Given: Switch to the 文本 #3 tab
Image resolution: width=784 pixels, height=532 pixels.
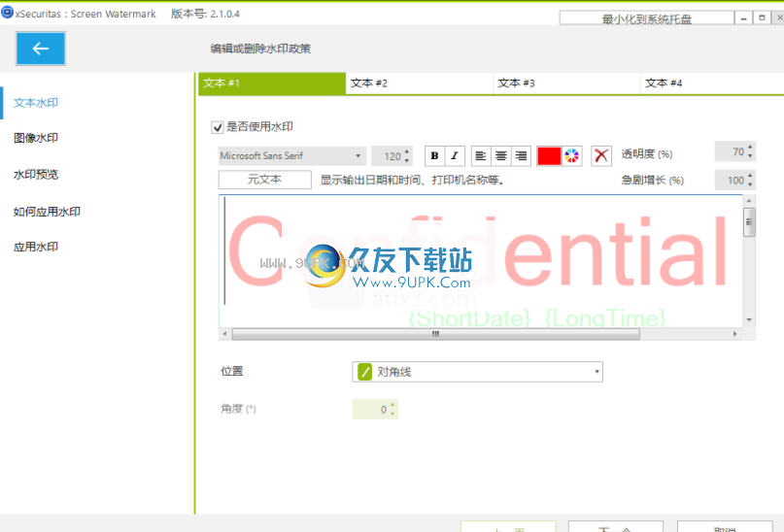Looking at the screenshot, I should click(567, 83).
